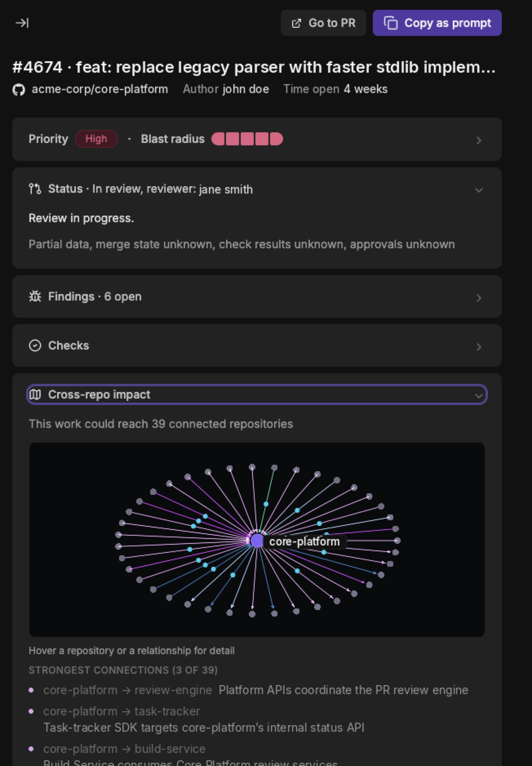Image resolution: width=532 pixels, height=766 pixels.
Task: Click the bug icon next to Findings
Action: pyautogui.click(x=35, y=296)
